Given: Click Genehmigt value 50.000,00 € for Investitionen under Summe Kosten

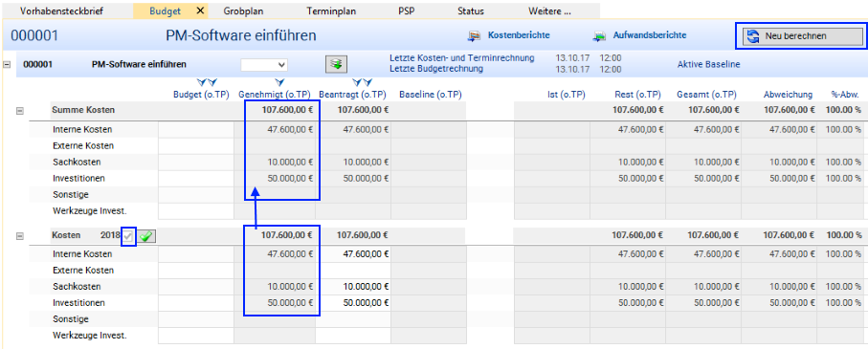Looking at the screenshot, I should coord(290,179).
